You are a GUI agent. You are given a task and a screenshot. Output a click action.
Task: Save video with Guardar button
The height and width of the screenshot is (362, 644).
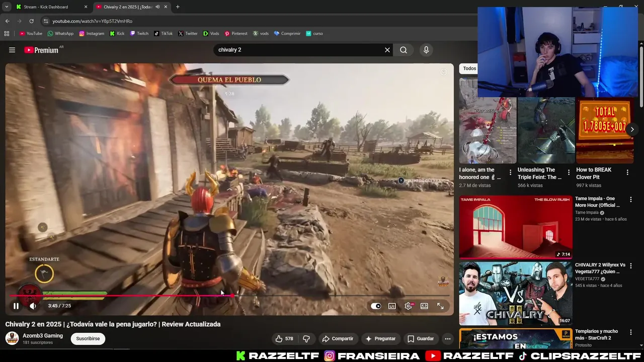[x=421, y=339]
